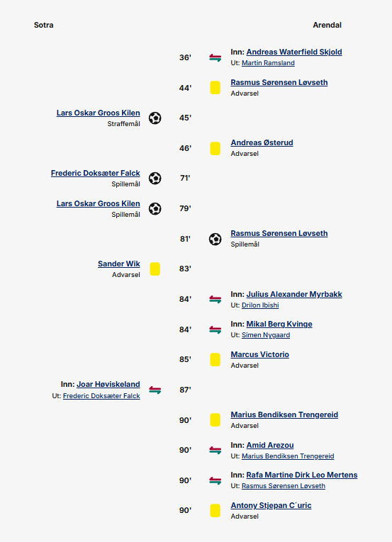Click the goal ball icon at 71'
The height and width of the screenshot is (542, 392).
click(155, 179)
